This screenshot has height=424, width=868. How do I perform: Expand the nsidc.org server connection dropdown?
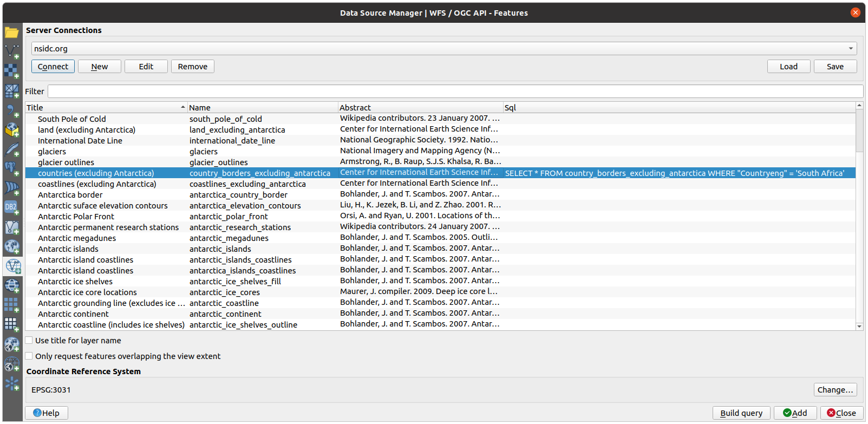(851, 49)
